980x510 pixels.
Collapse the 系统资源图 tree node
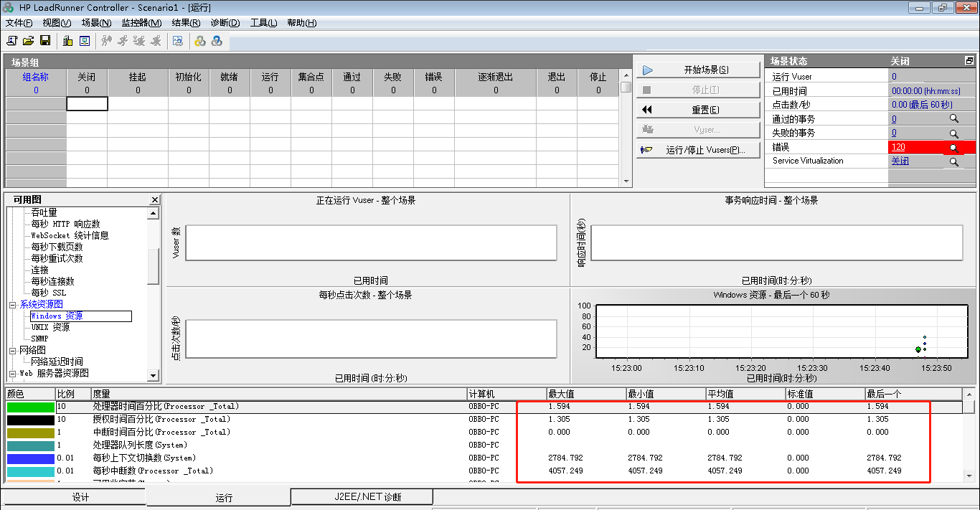click(x=12, y=305)
